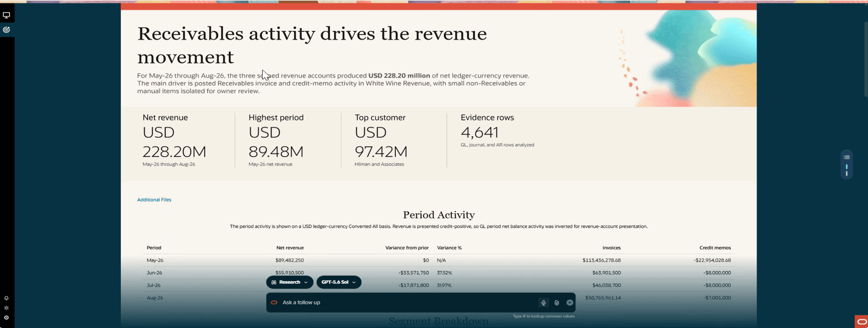Image resolution: width=868 pixels, height=328 pixels.
Task: Click the Variance from prior column header
Action: (407, 248)
